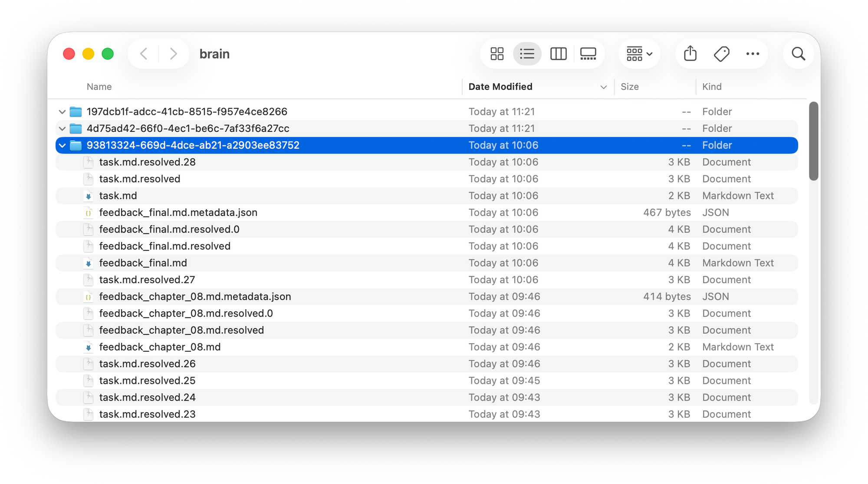Collapse the 4d75ad42 folder disclosure arrow
This screenshot has width=868, height=484.
(x=62, y=129)
